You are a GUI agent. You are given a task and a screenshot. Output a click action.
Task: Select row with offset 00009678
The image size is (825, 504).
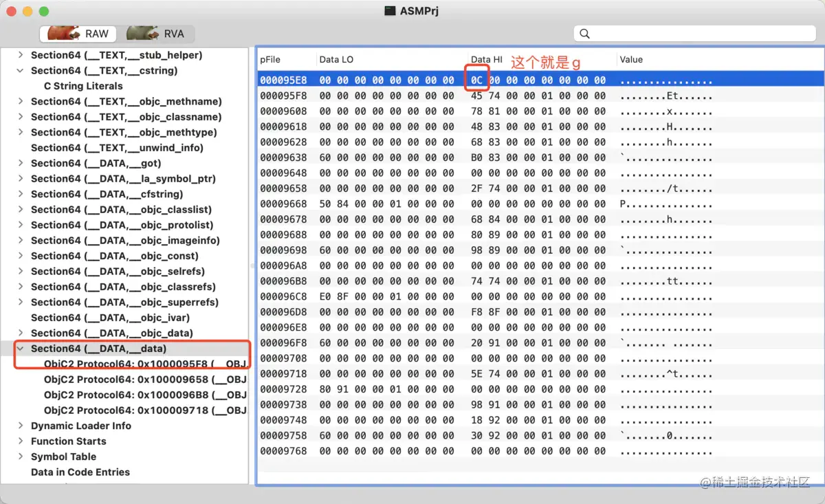(x=540, y=219)
